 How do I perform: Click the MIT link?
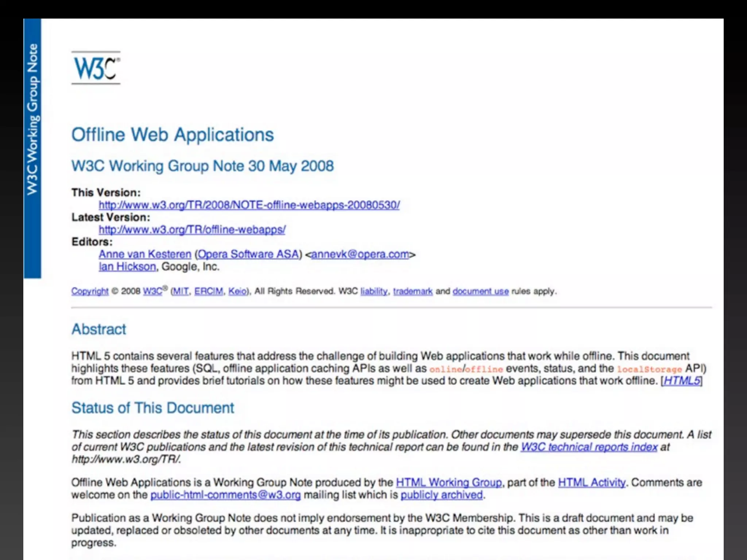point(181,291)
